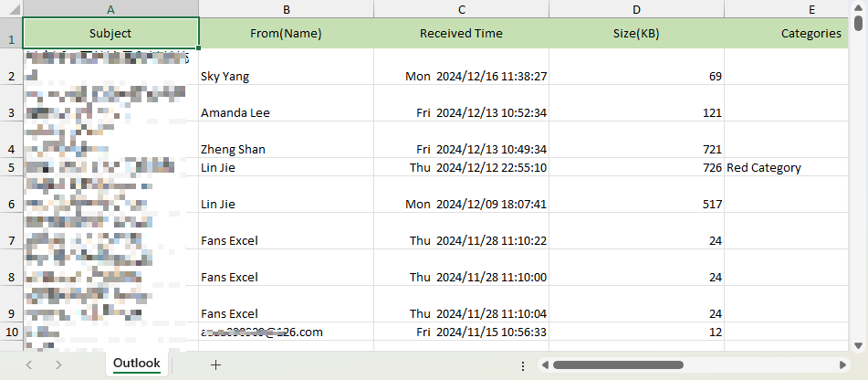This screenshot has height=380, width=868.
Task: Select column D header
Action: click(636, 8)
